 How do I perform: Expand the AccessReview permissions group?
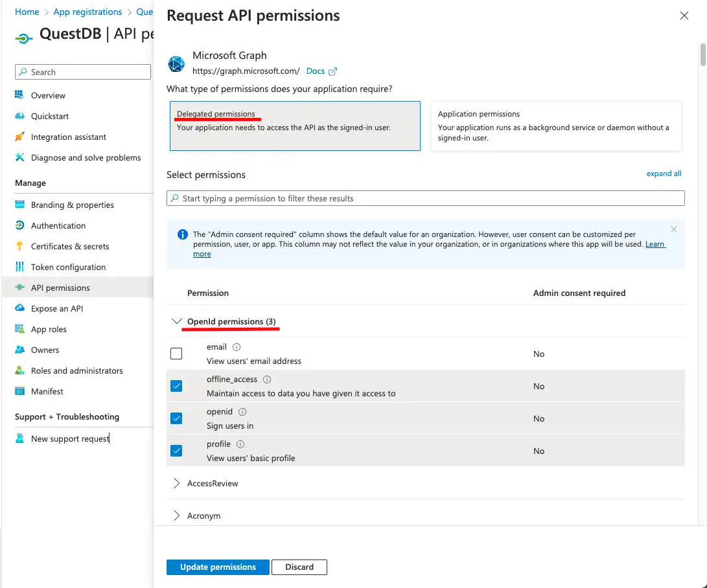click(x=176, y=483)
